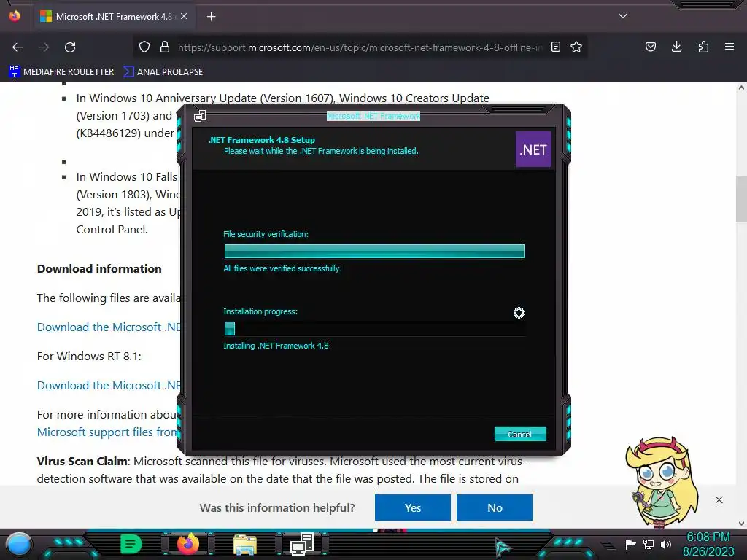Click the page vertical scrollbar thumb
This screenshot has height=560, width=747.
[x=741, y=199]
